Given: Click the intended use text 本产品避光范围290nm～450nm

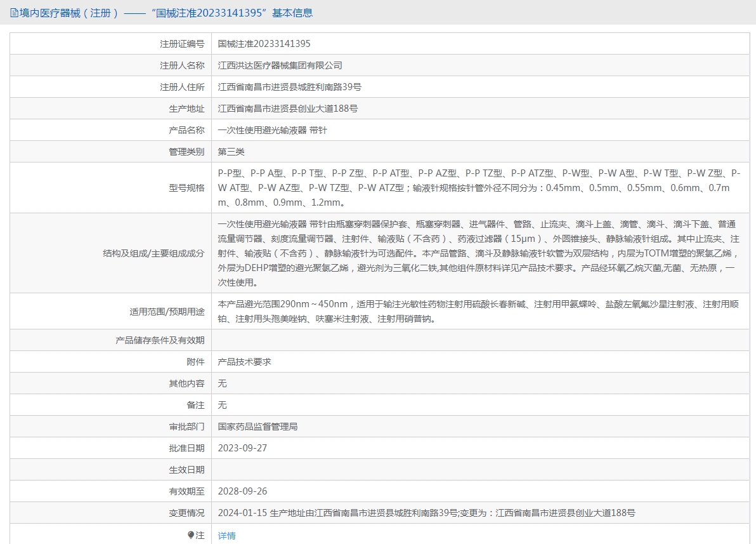Looking at the screenshot, I should [478, 311].
